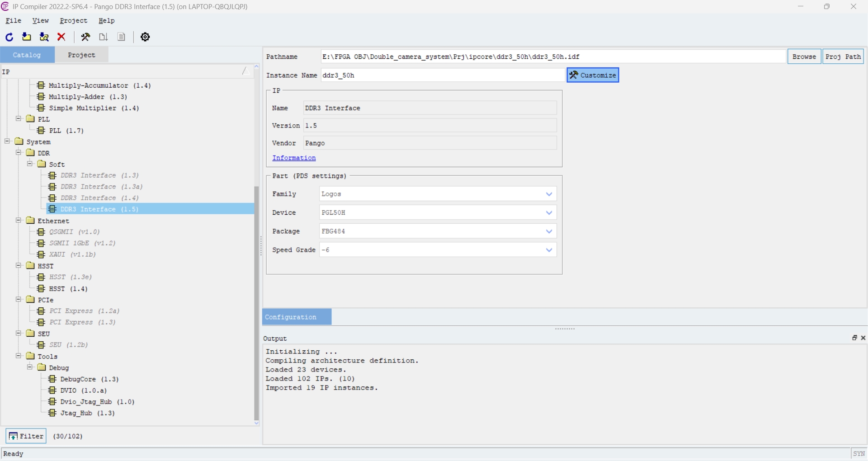Collapse the PLL folder expander

pyautogui.click(x=19, y=119)
